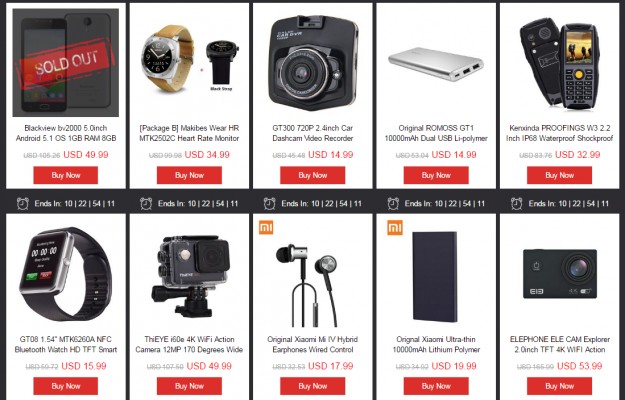Open Original Xiaomi Mi IV Hybrid Earphones link

tap(313, 344)
